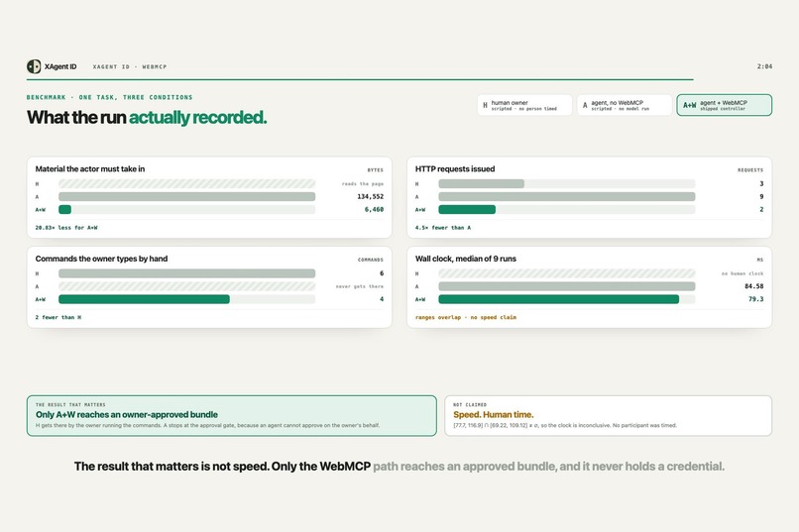Click 'Wall clock, median of 9 runs' heading
Image resolution: width=799 pixels, height=532 pixels.
pyautogui.click(x=466, y=259)
